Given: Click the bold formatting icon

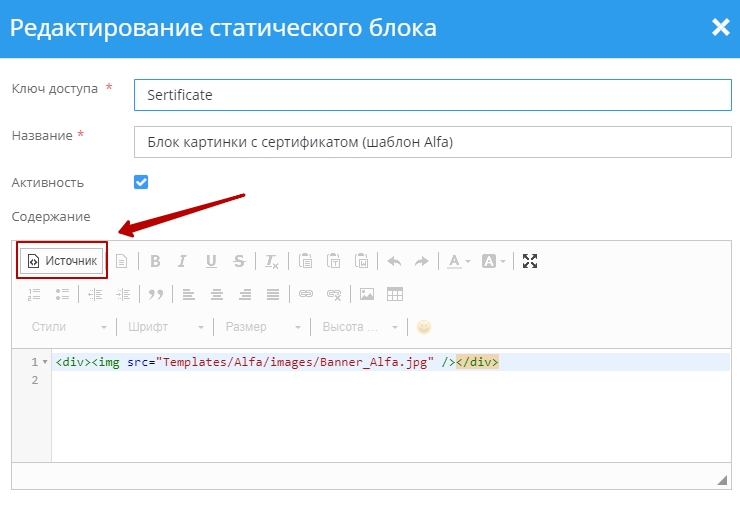Looking at the screenshot, I should point(155,261).
